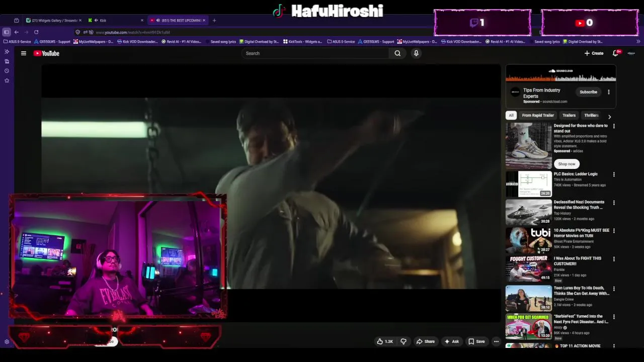Click the Ask button

click(451, 341)
